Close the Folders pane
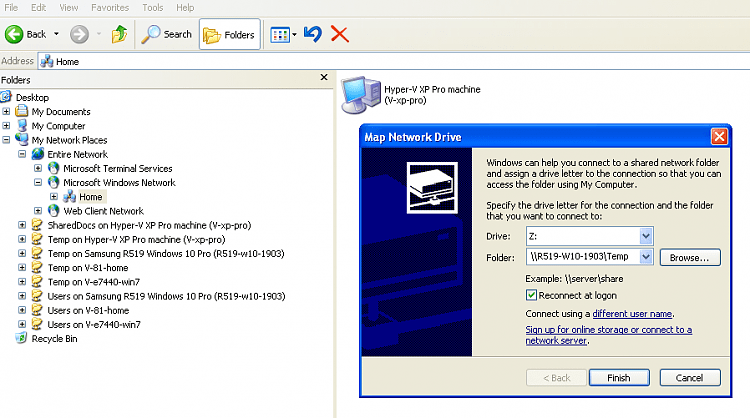750x418 pixels. click(x=324, y=77)
